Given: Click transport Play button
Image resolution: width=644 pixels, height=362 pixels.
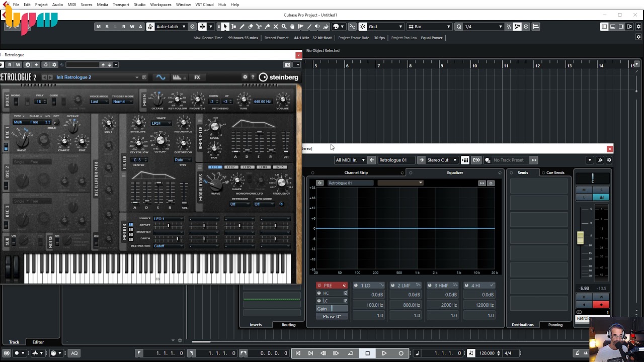Looking at the screenshot, I should [384, 353].
